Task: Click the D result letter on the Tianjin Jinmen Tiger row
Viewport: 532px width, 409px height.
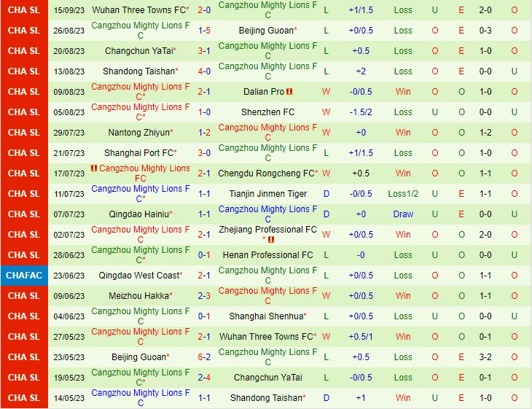Action: [326, 194]
